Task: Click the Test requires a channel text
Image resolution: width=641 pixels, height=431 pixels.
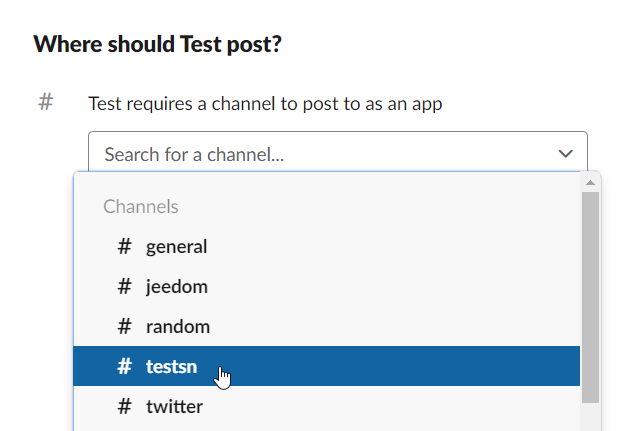Action: (265, 103)
